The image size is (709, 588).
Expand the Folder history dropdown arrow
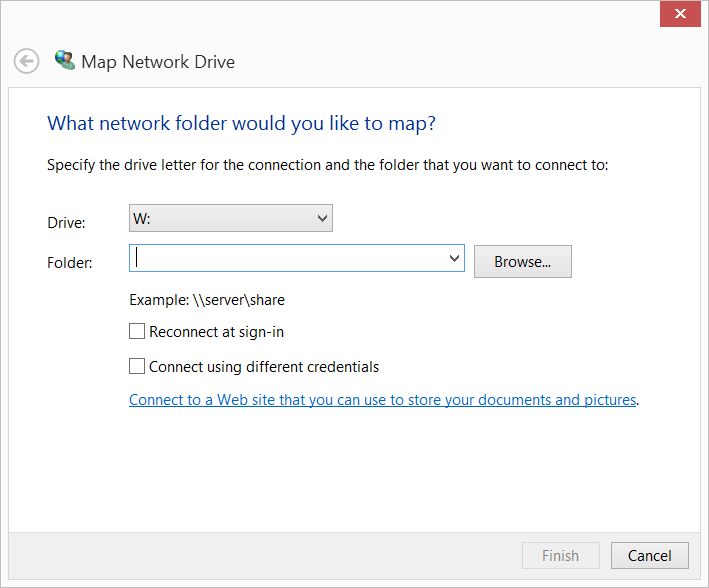click(x=456, y=259)
